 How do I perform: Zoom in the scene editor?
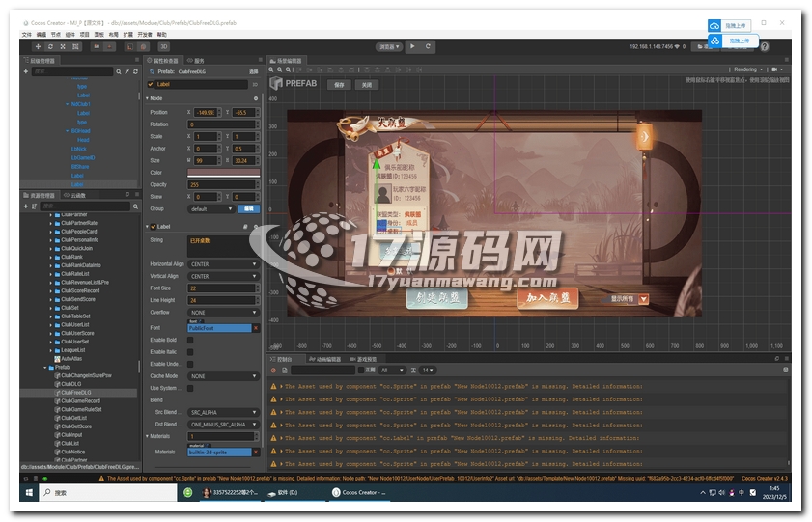(x=271, y=69)
